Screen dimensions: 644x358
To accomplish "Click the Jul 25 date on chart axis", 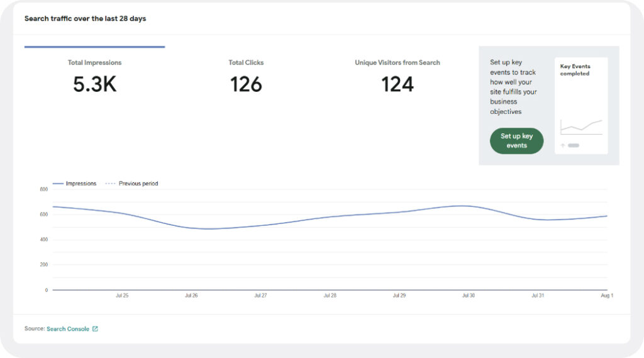I will tap(122, 295).
